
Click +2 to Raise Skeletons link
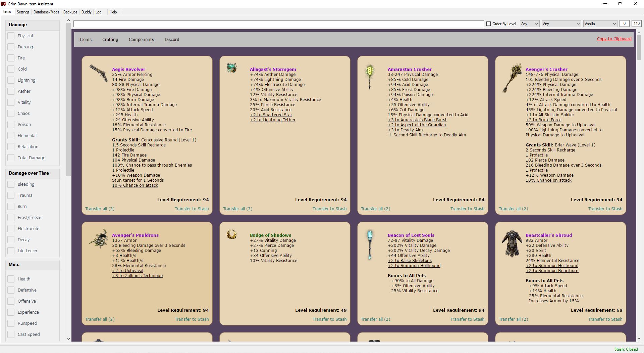point(410,260)
